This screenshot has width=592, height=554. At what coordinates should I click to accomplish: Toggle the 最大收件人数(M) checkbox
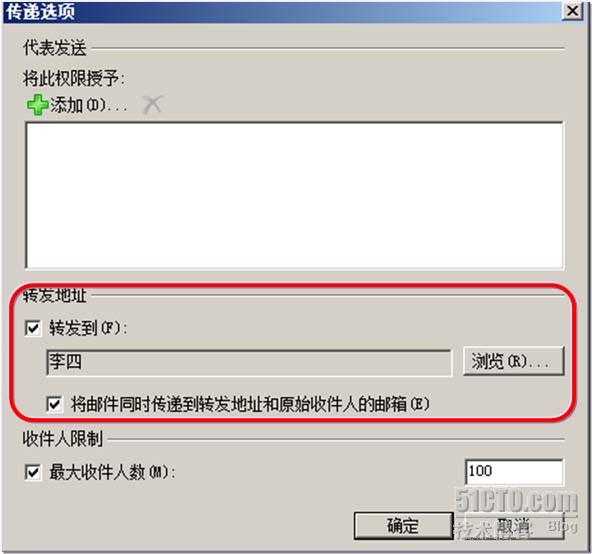click(33, 472)
